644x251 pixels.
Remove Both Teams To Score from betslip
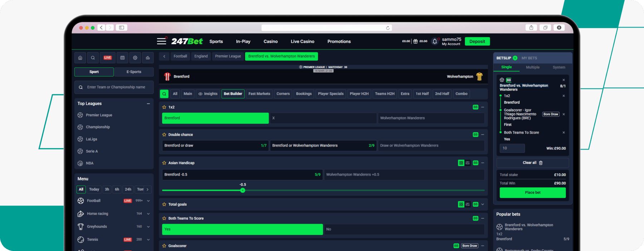pos(563,133)
